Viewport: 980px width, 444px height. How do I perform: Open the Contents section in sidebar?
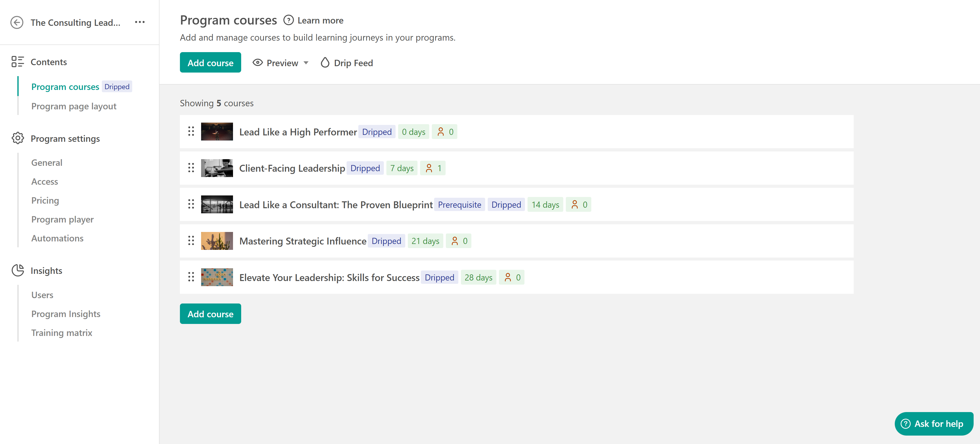(48, 62)
